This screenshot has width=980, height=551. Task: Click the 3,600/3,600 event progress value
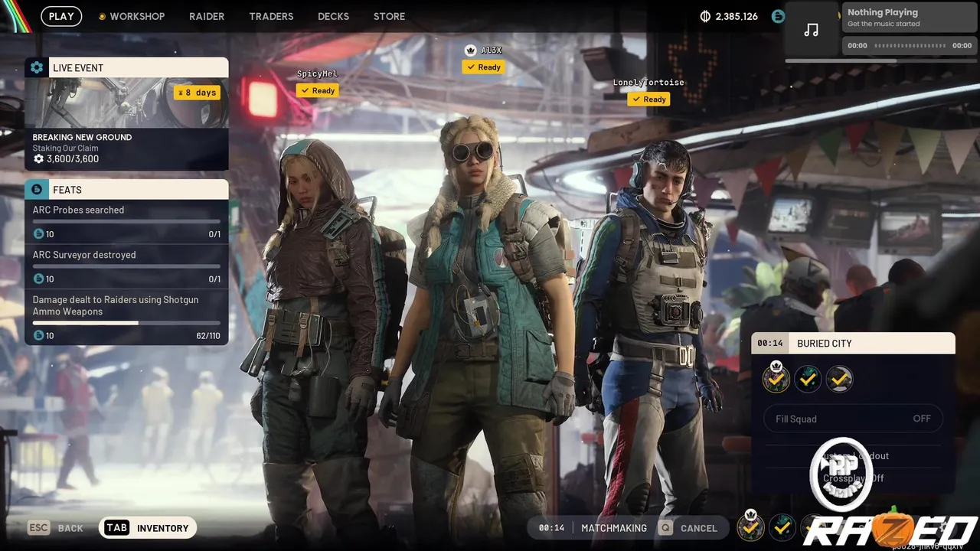pyautogui.click(x=73, y=159)
